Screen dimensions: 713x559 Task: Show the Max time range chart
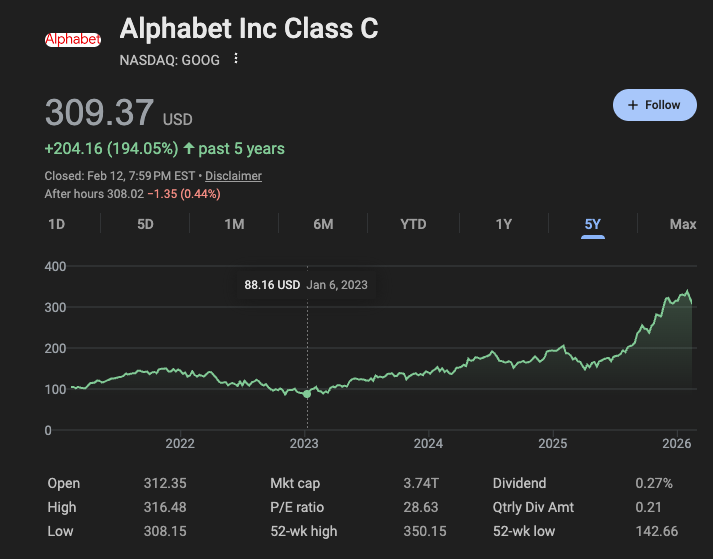point(683,224)
